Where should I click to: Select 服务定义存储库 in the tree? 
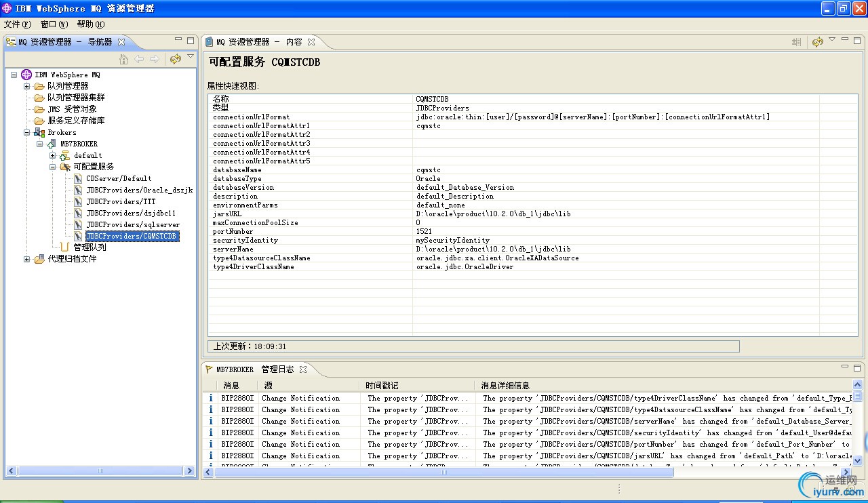point(76,121)
